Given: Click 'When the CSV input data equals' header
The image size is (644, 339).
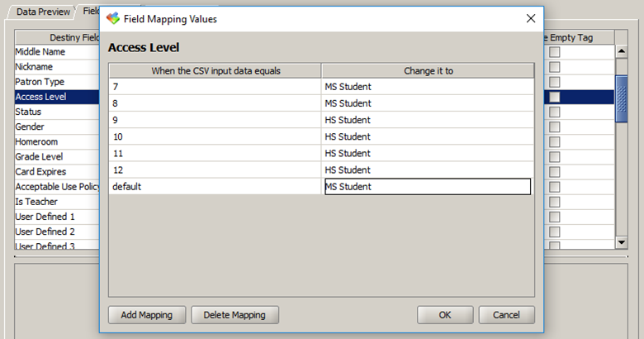Looking at the screenshot, I should [x=215, y=71].
